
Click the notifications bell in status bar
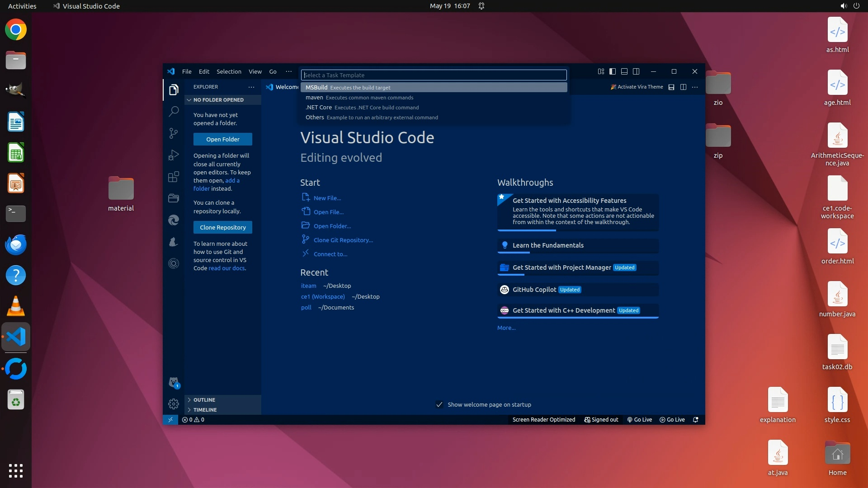tap(696, 419)
